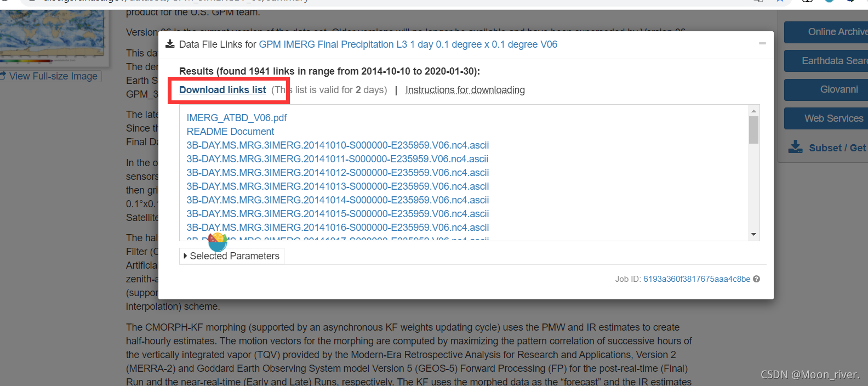
Task: Expand the Selected Parameters section
Action: 231,256
